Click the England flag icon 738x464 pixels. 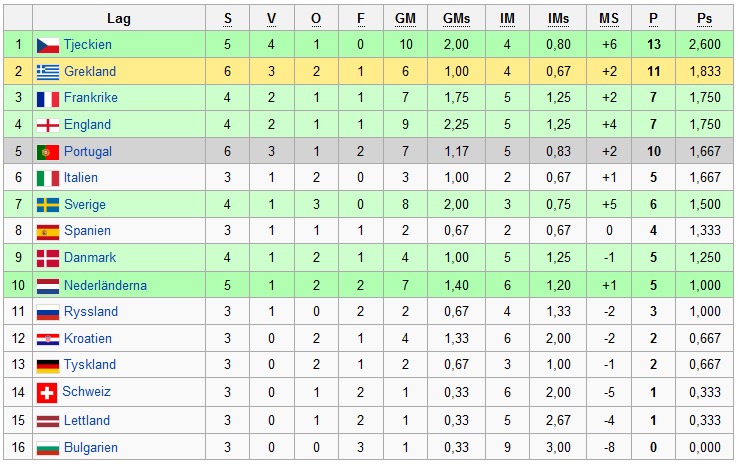point(47,125)
